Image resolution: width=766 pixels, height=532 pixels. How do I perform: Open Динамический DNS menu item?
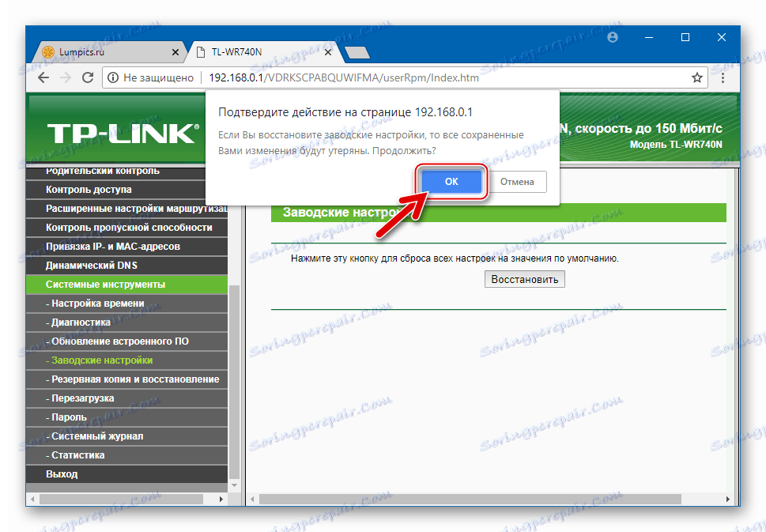pyautogui.click(x=127, y=266)
